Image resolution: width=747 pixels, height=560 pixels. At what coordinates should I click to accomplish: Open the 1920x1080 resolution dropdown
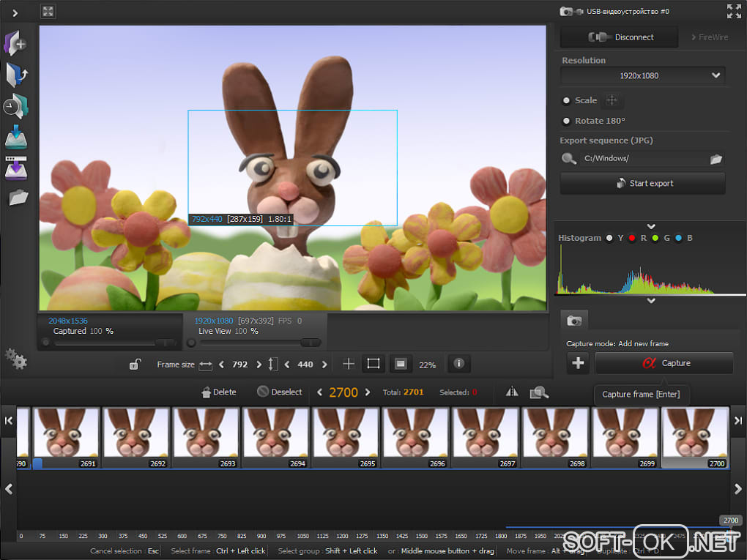[643, 75]
